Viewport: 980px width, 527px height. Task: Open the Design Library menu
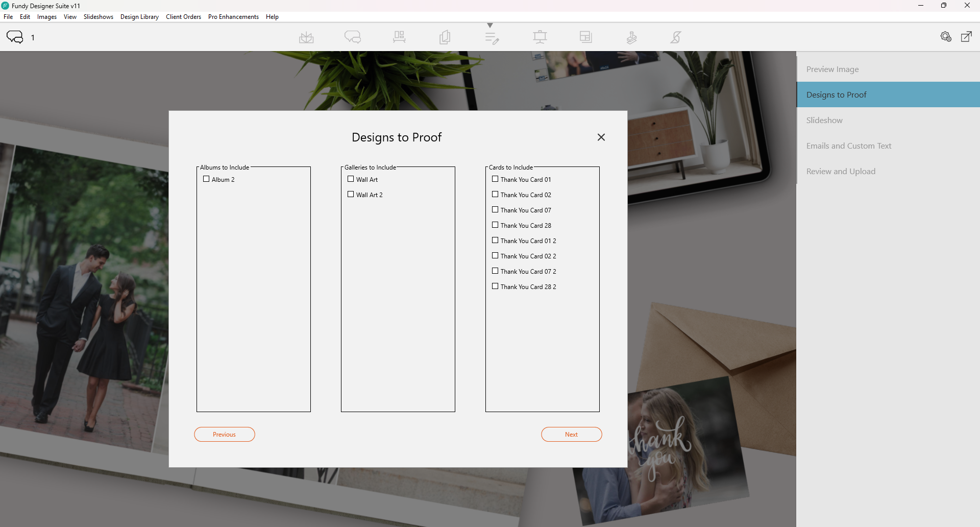140,17
